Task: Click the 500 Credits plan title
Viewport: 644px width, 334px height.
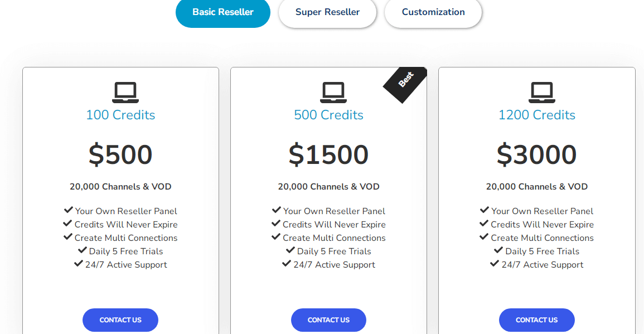Action: [x=328, y=115]
